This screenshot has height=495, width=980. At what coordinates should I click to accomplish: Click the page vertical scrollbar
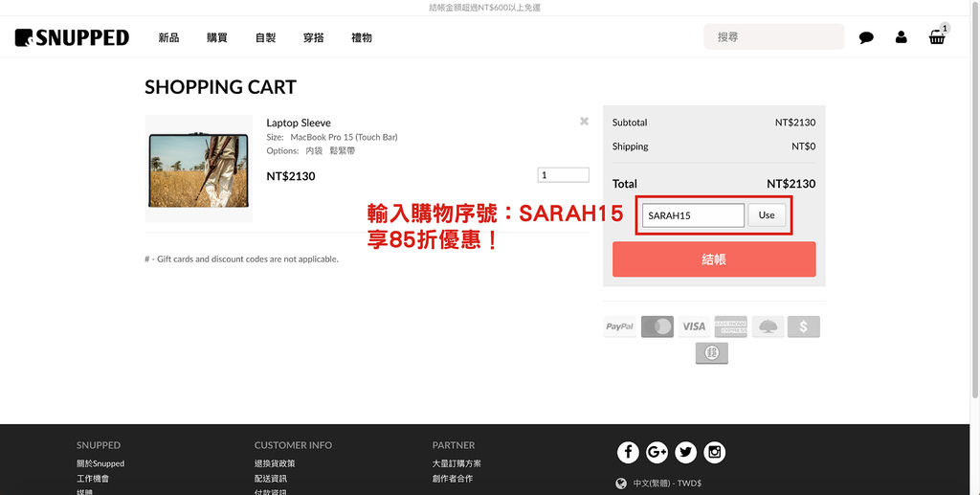point(975,200)
